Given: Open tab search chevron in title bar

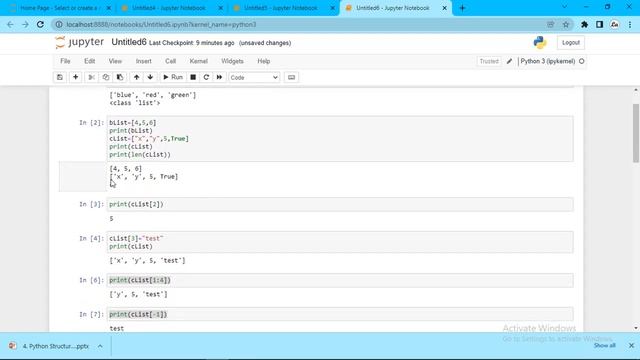Looking at the screenshot, I should tap(564, 7).
